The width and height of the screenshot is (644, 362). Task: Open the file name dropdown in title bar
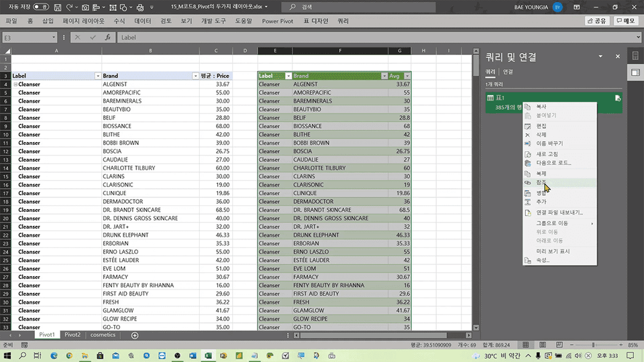click(266, 7)
